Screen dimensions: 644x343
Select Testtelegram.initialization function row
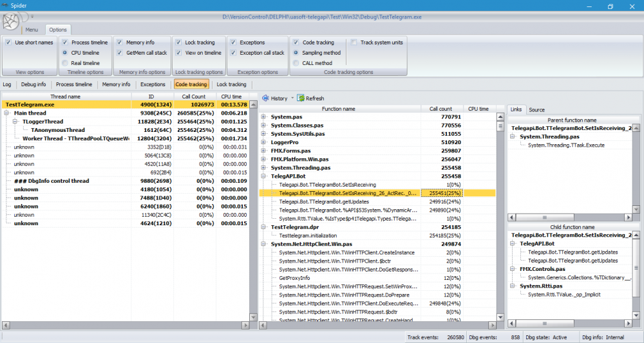tap(377, 236)
